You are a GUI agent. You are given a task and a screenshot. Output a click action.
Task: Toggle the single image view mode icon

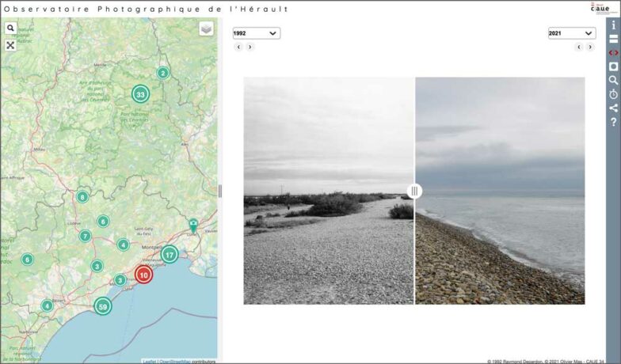pos(613,66)
